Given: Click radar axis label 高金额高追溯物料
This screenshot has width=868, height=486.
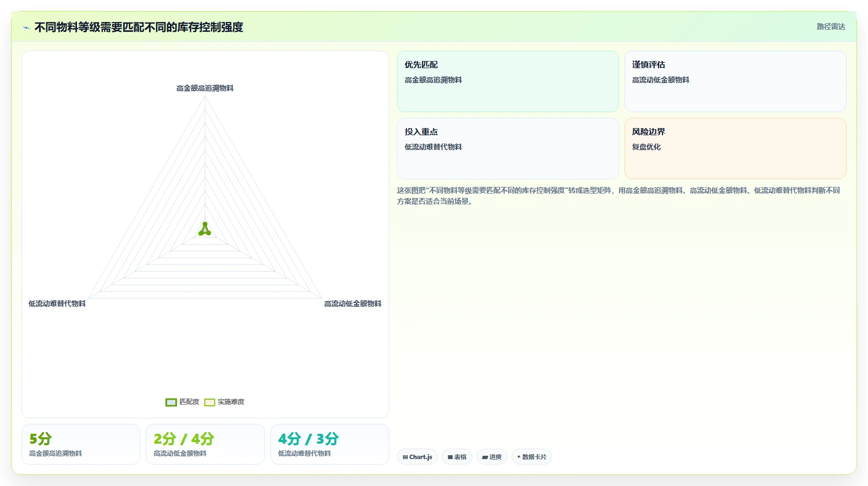Looking at the screenshot, I should [x=205, y=89].
